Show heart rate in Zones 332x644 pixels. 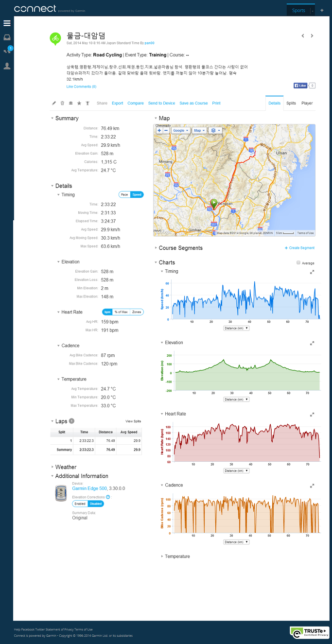coord(137,312)
